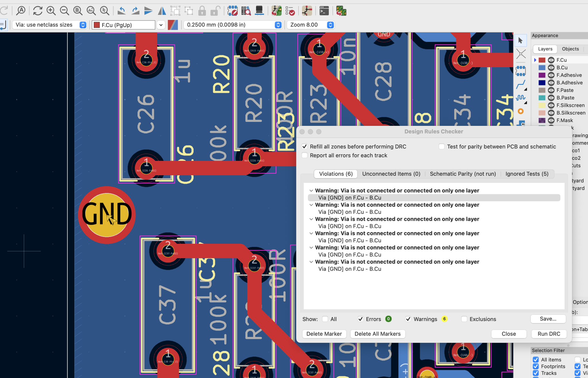Check the Show All checkbox
588x378 pixels.
[325, 319]
